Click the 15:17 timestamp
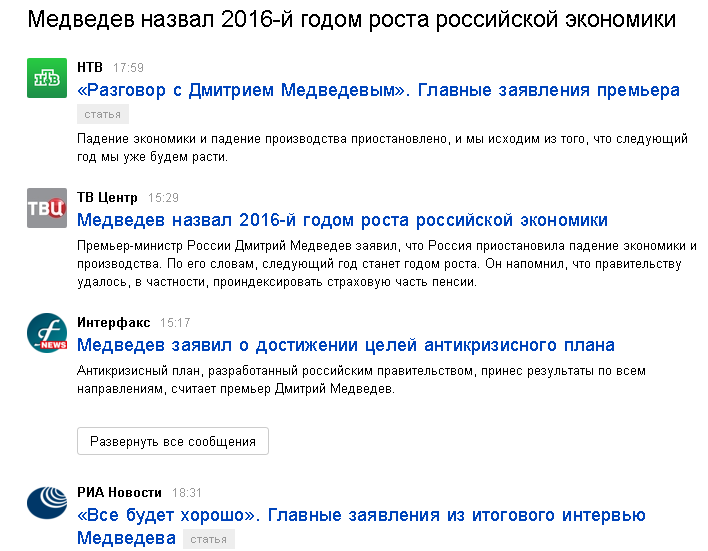 pos(175,323)
